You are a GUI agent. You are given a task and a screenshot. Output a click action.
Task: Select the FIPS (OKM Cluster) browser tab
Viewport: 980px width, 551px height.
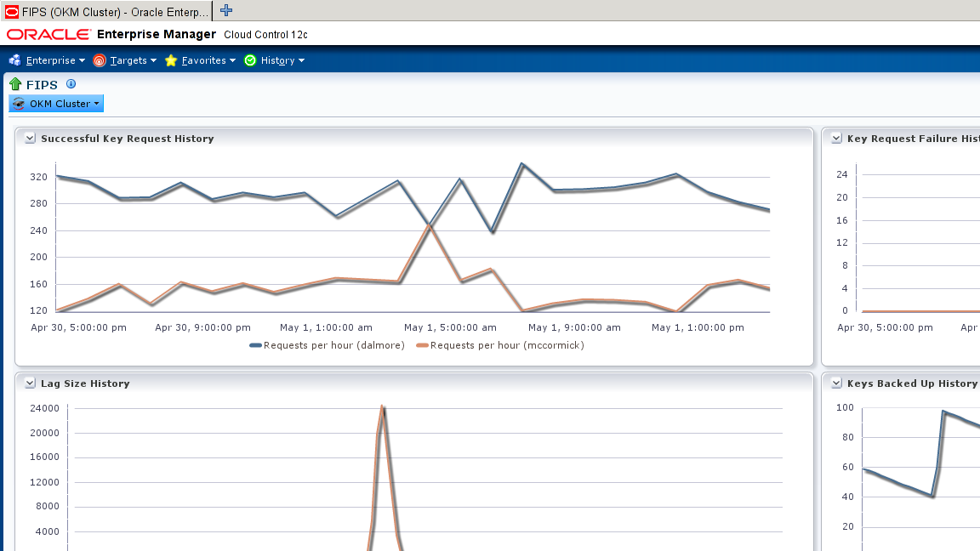click(x=107, y=11)
